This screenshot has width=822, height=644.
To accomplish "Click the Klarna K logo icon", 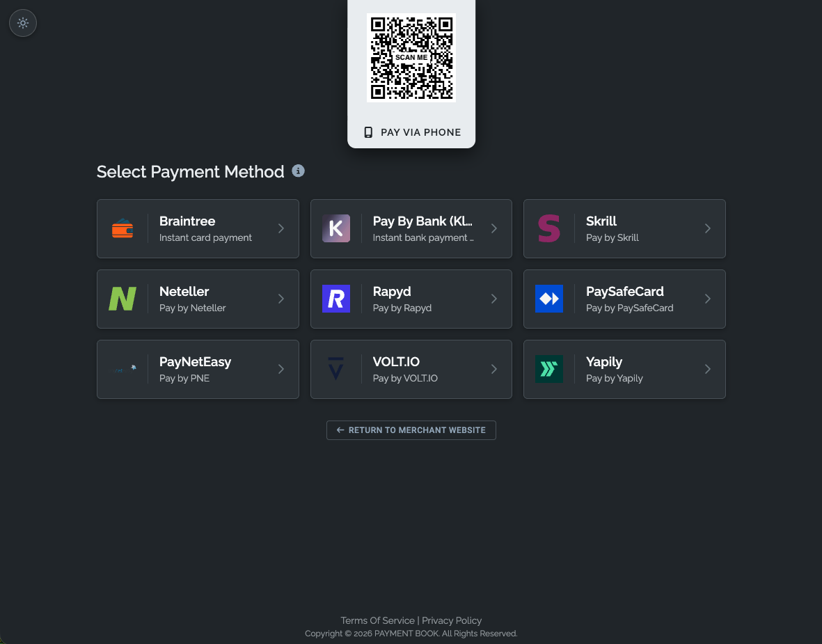I will pos(336,228).
